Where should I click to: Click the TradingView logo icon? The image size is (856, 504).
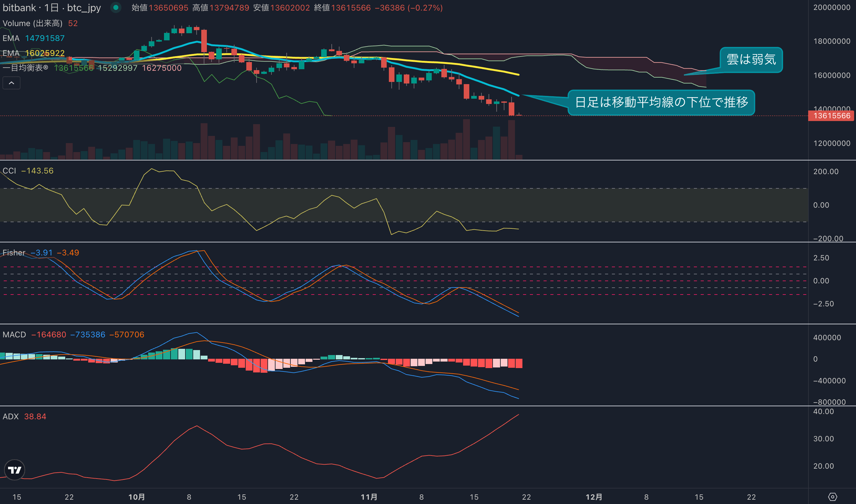(x=15, y=470)
